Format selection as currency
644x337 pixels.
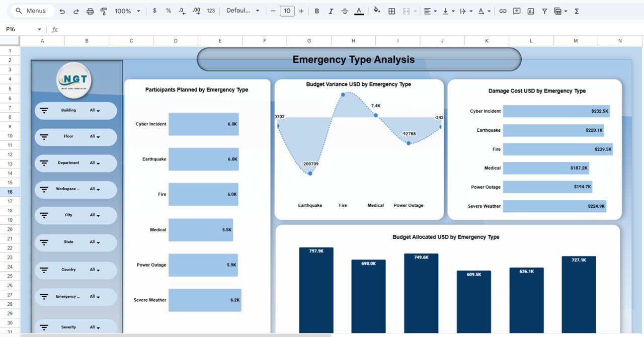(154, 11)
